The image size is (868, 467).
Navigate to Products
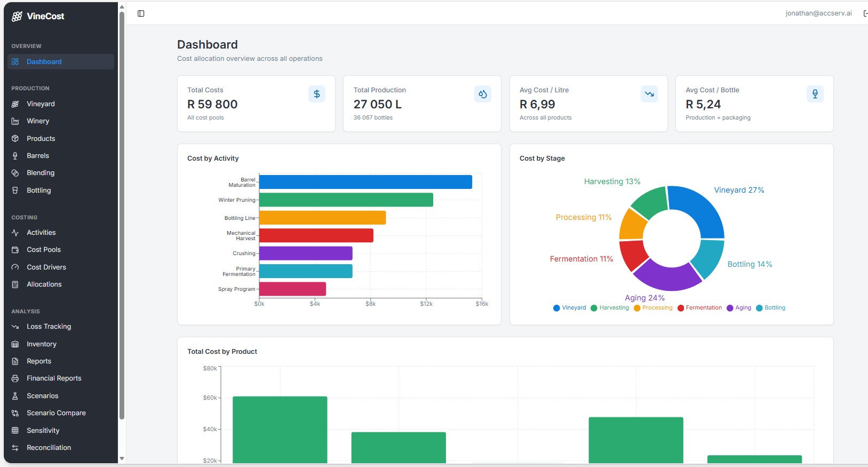(61, 139)
